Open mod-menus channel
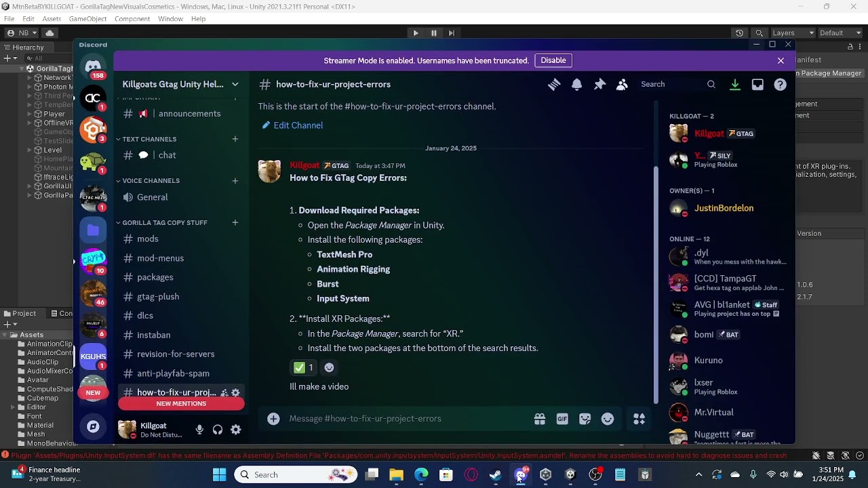Image resolution: width=868 pixels, height=488 pixels. tap(180, 258)
